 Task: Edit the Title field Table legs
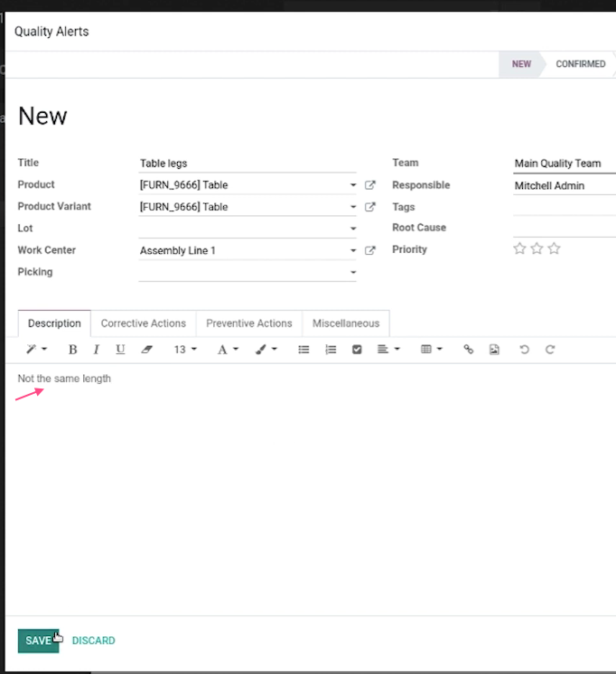click(x=247, y=164)
